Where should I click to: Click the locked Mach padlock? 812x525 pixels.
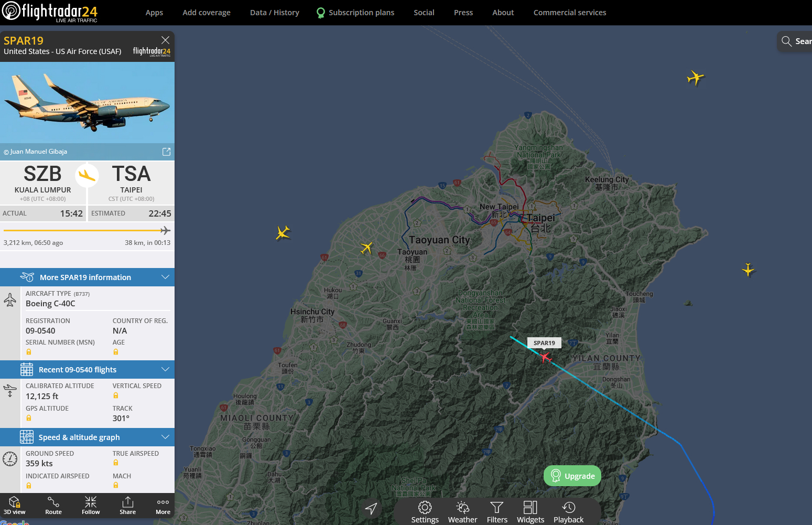point(116,485)
